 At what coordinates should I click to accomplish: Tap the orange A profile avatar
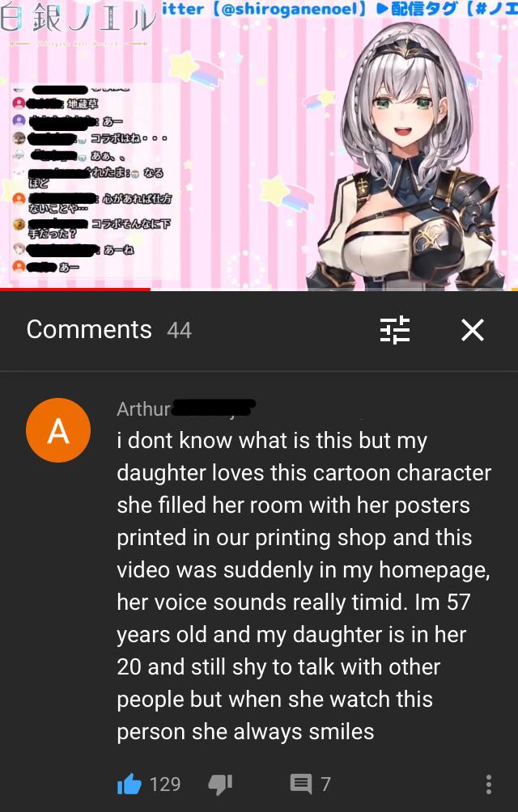[x=58, y=429]
